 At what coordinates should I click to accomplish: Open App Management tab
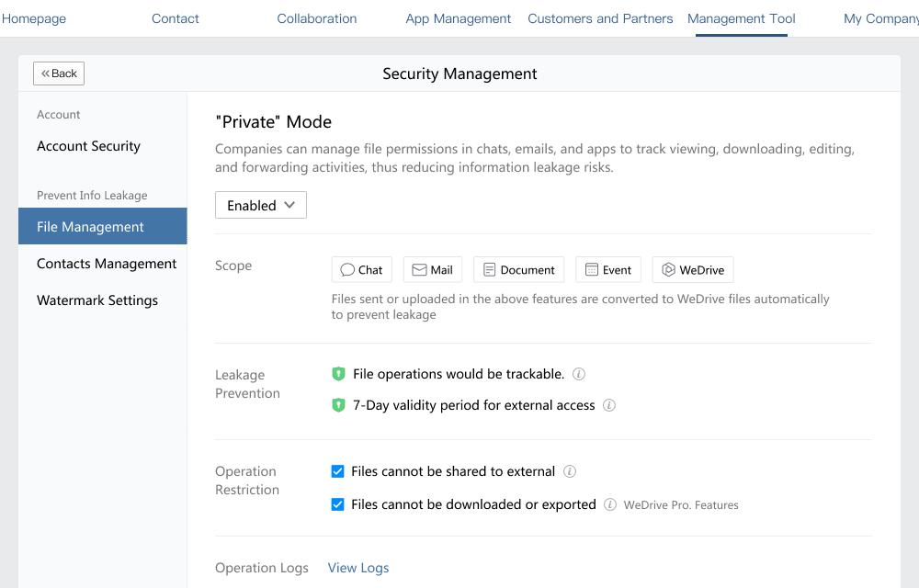(459, 18)
